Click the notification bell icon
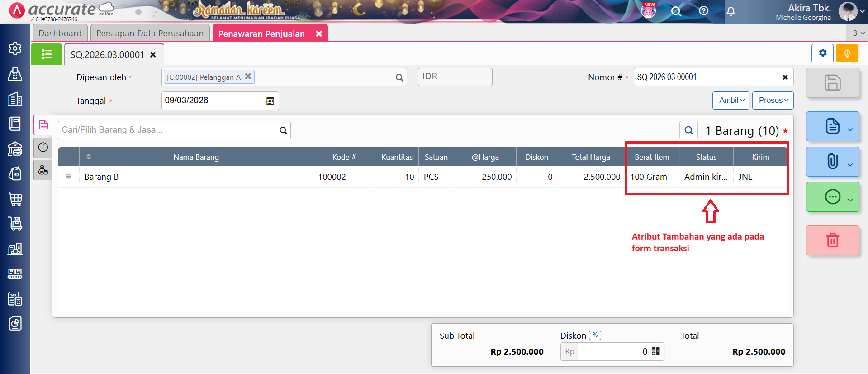 click(x=730, y=11)
